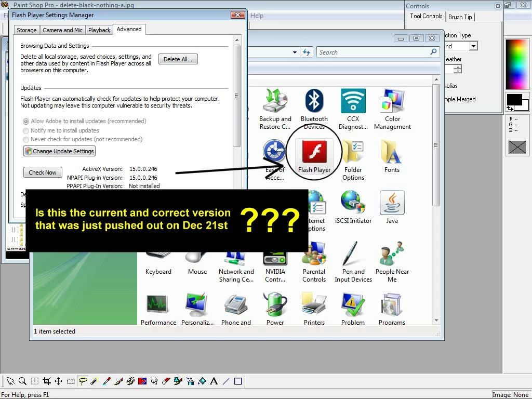Expand the Control Panel address bar dropdown
The width and height of the screenshot is (532, 399).
tap(295, 52)
